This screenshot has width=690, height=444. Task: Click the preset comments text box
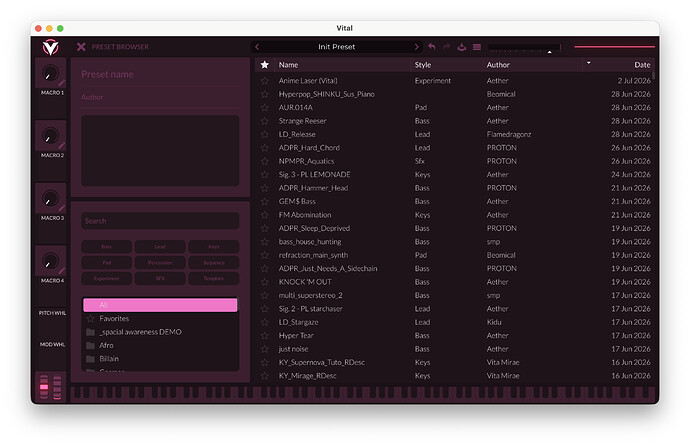(160, 151)
